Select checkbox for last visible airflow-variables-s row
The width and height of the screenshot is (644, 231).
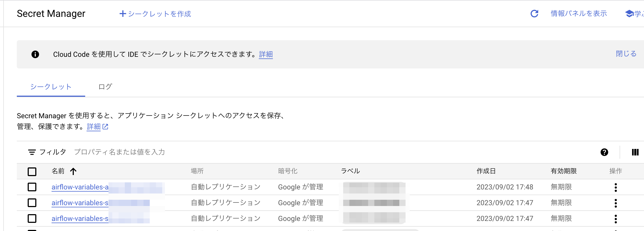[x=32, y=218]
